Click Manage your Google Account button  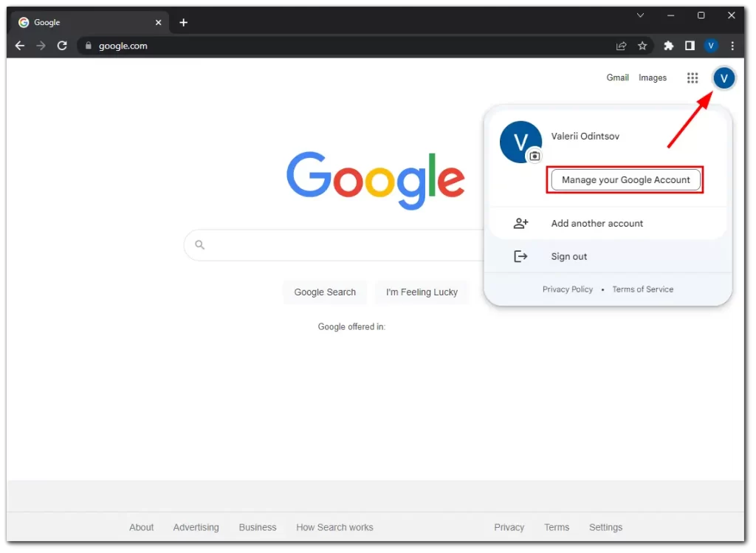[x=626, y=180]
